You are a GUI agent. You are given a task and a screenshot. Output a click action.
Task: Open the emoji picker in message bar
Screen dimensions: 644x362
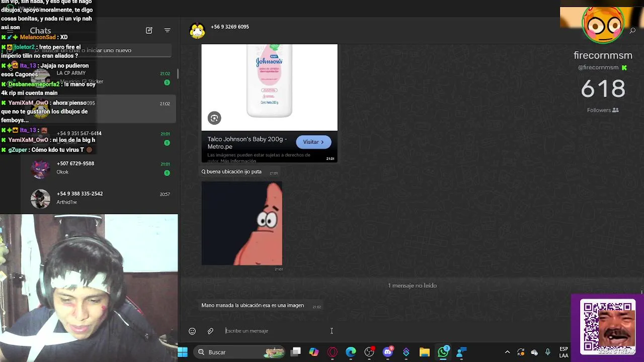click(192, 331)
